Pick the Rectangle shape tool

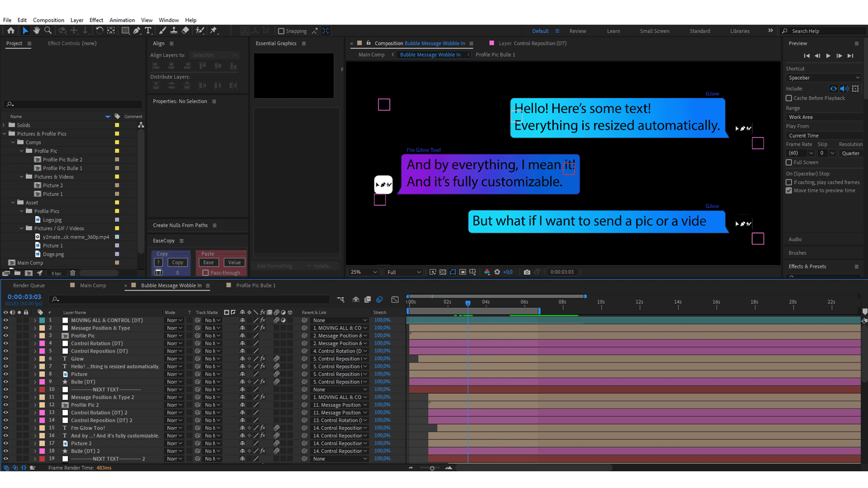125,31
